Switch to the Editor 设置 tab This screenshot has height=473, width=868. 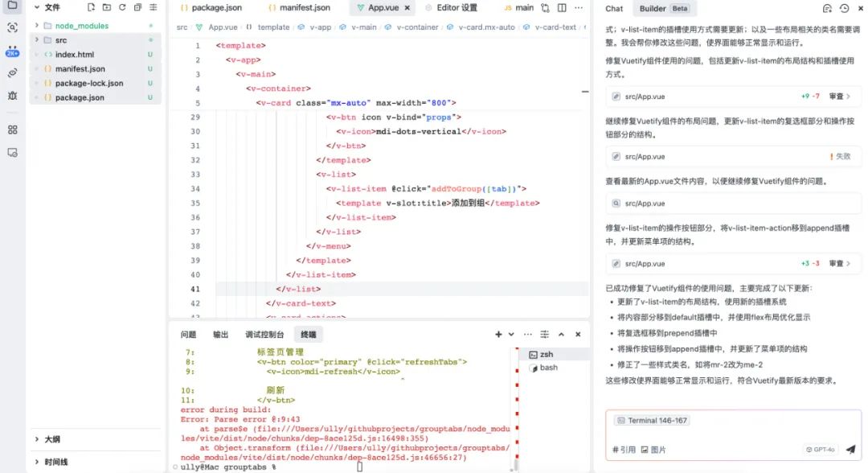(451, 8)
